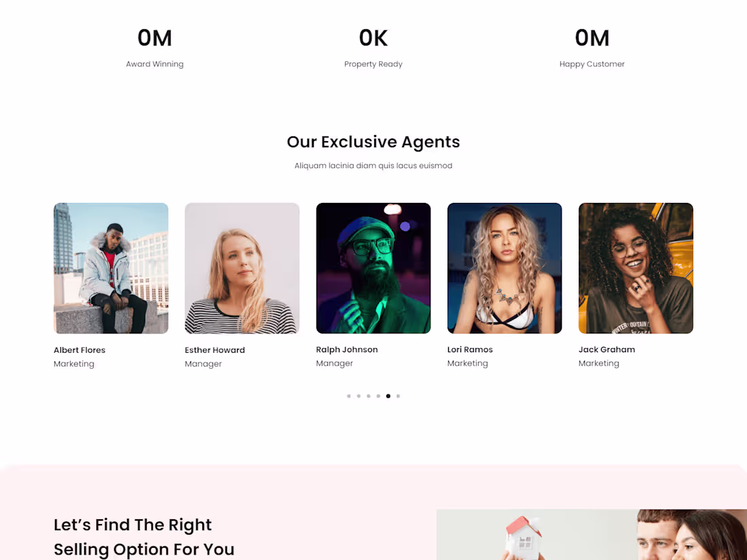Click the couple holding house image
Image resolution: width=747 pixels, height=560 pixels.
(591, 535)
